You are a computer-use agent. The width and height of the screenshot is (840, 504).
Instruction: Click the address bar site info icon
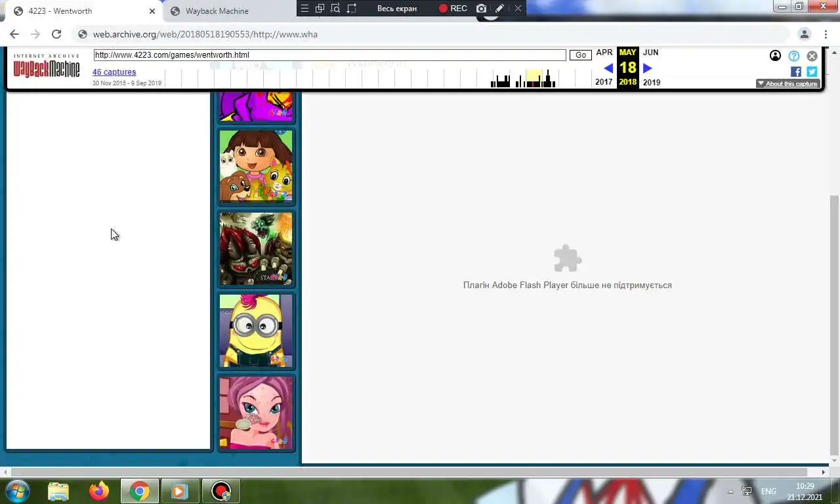click(83, 34)
